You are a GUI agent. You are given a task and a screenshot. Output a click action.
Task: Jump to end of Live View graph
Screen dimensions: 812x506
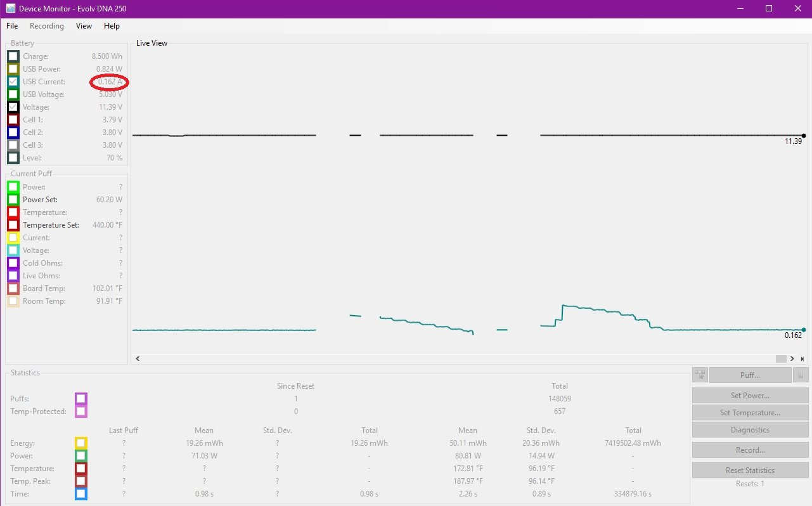(802, 359)
